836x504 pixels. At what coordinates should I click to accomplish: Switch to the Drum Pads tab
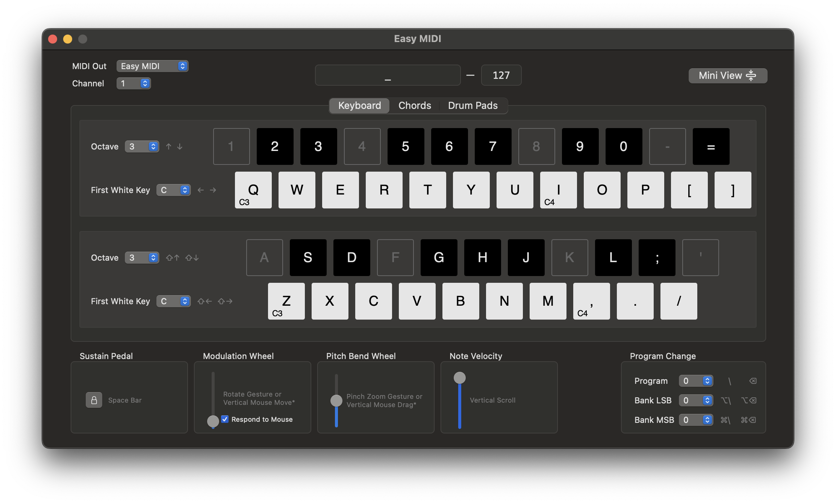[473, 106]
